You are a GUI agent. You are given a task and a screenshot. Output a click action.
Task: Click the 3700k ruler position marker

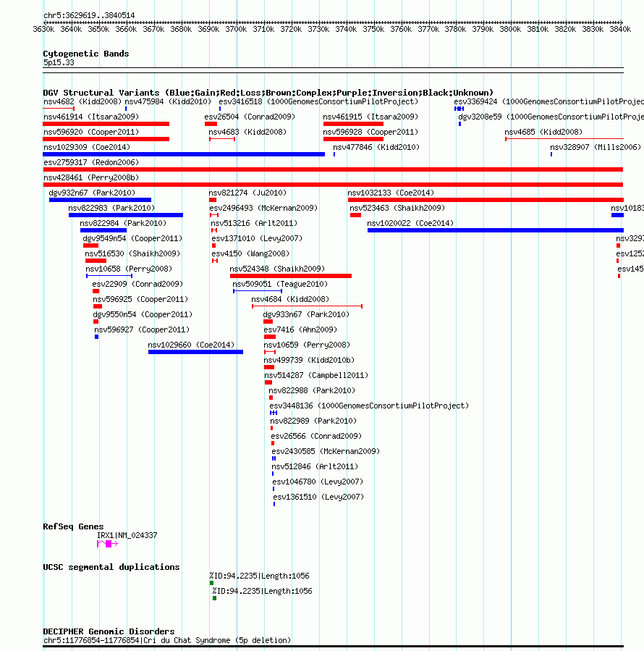click(236, 30)
